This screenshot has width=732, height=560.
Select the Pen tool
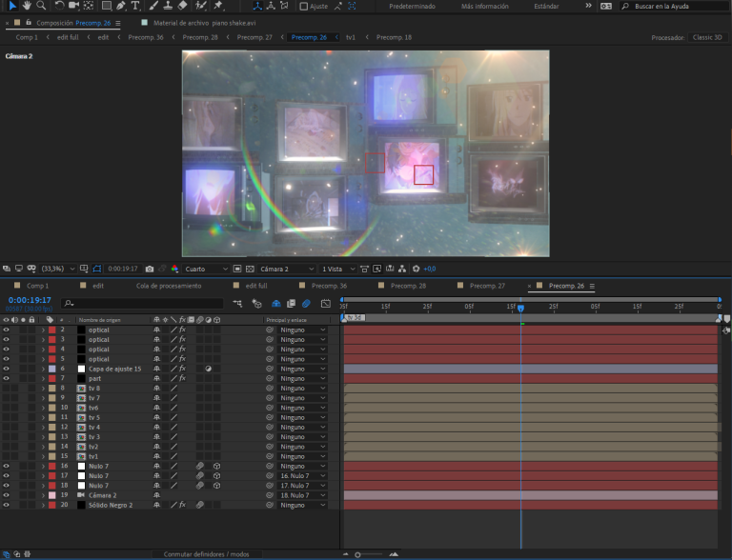[x=121, y=6]
